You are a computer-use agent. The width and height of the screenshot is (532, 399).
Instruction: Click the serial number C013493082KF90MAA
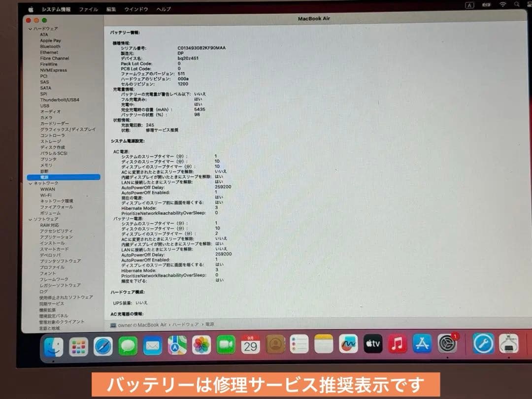coord(201,48)
